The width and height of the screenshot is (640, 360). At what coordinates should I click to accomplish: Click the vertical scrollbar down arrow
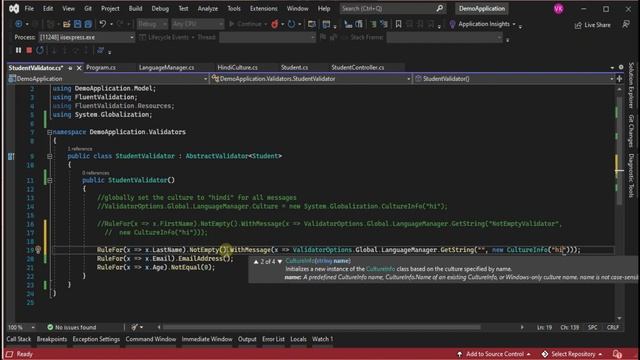coord(619,318)
